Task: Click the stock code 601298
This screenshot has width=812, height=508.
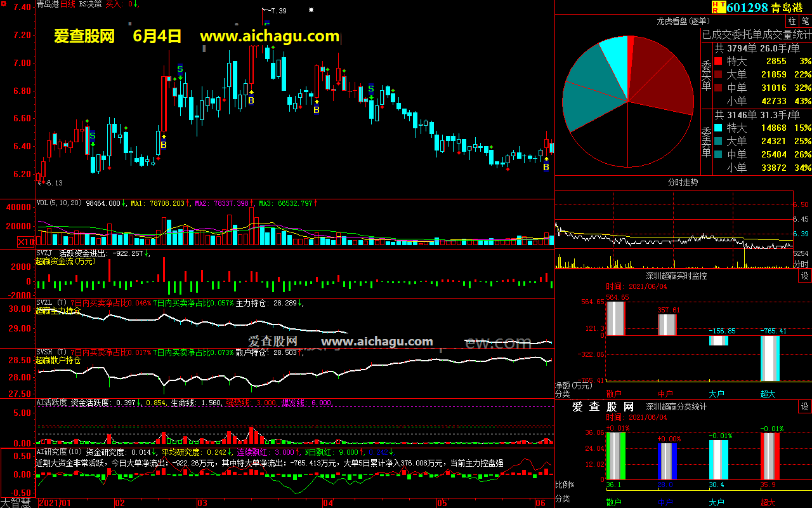Action: [x=747, y=8]
